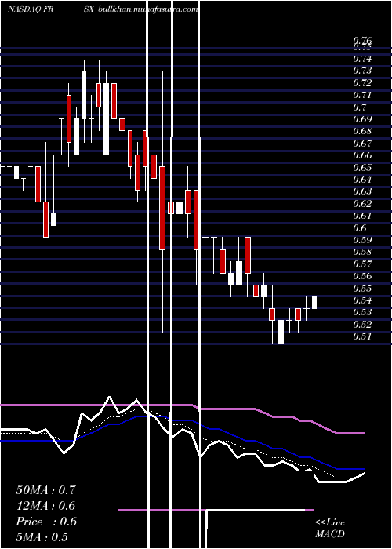
Task: Click the 0.66 price axis label
Action: (x=362, y=155)
